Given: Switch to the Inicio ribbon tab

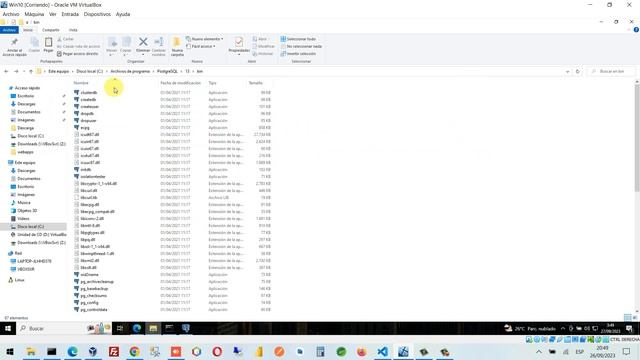Looking at the screenshot, I should [x=28, y=30].
